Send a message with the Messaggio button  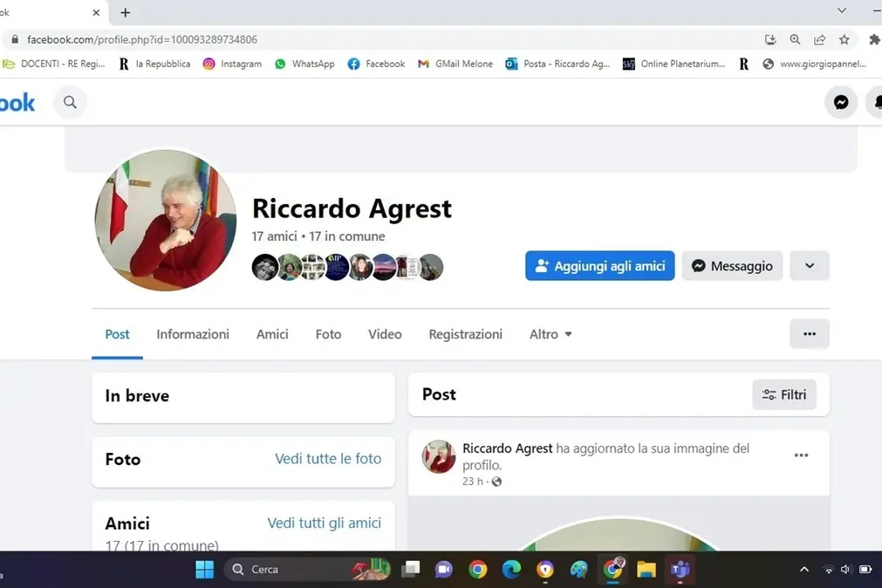click(732, 265)
